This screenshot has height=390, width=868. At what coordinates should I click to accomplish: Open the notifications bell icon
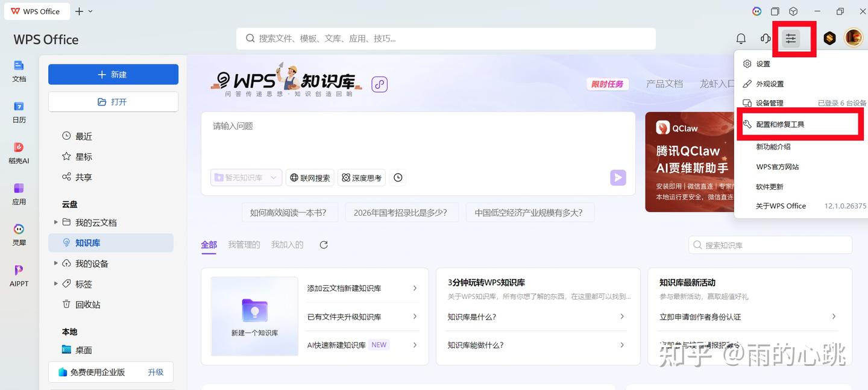click(741, 39)
